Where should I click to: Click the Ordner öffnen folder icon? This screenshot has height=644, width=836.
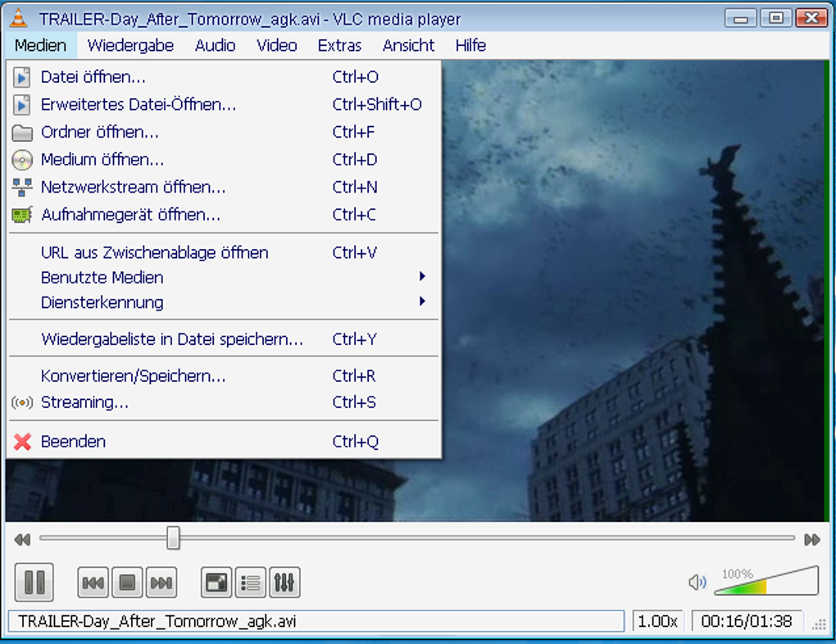[x=22, y=132]
